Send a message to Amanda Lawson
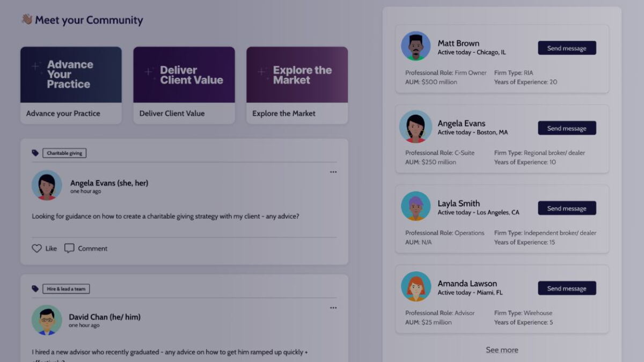This screenshot has height=362, width=644. pyautogui.click(x=567, y=289)
